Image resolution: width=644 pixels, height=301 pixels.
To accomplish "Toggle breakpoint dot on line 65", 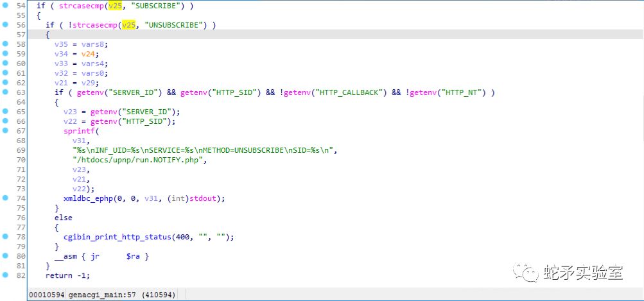I will [x=5, y=111].
